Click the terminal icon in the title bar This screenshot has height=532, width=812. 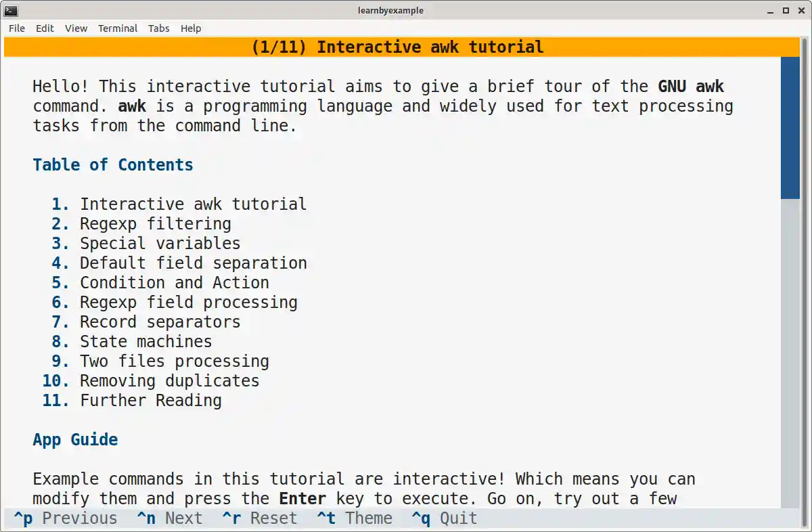click(x=9, y=10)
